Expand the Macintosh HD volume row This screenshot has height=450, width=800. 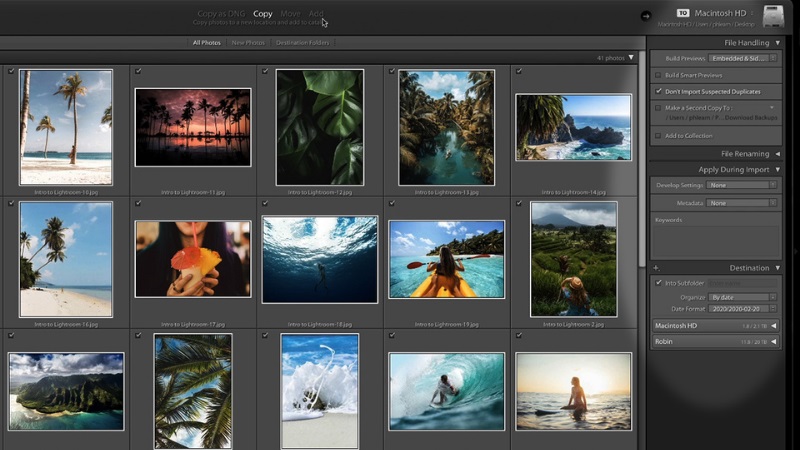point(773,326)
